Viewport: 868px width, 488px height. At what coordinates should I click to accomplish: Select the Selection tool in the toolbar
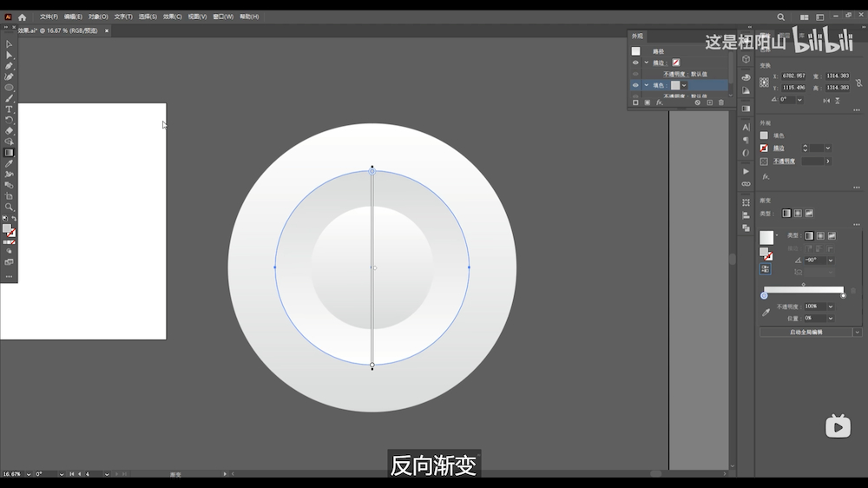9,43
